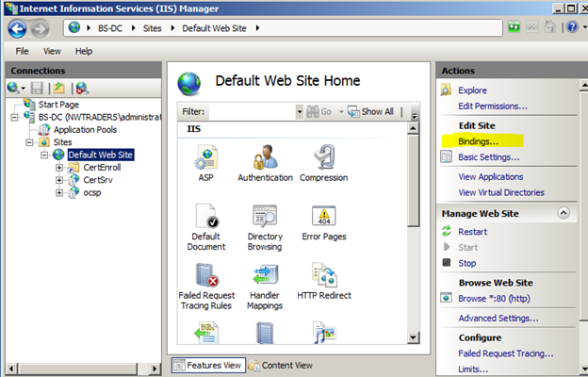
Task: Click the feature list scroll up arrow
Action: 413,129
